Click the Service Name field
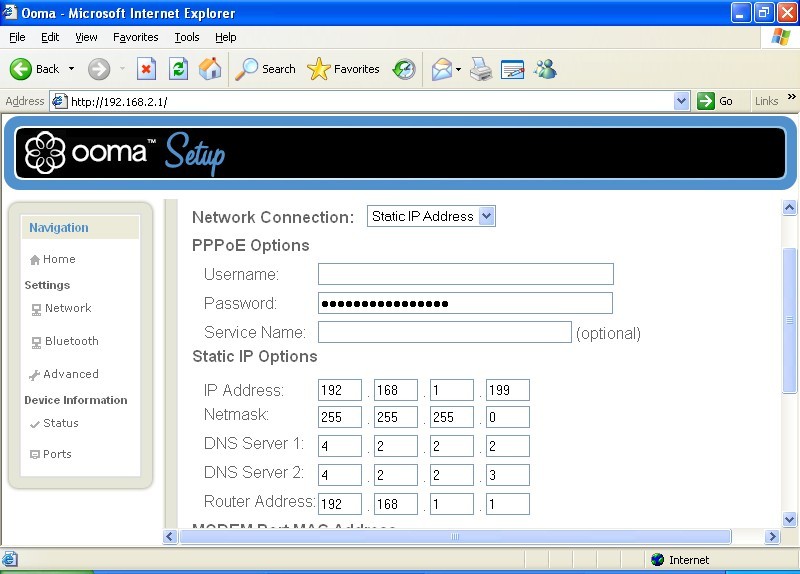This screenshot has height=574, width=800. click(444, 332)
